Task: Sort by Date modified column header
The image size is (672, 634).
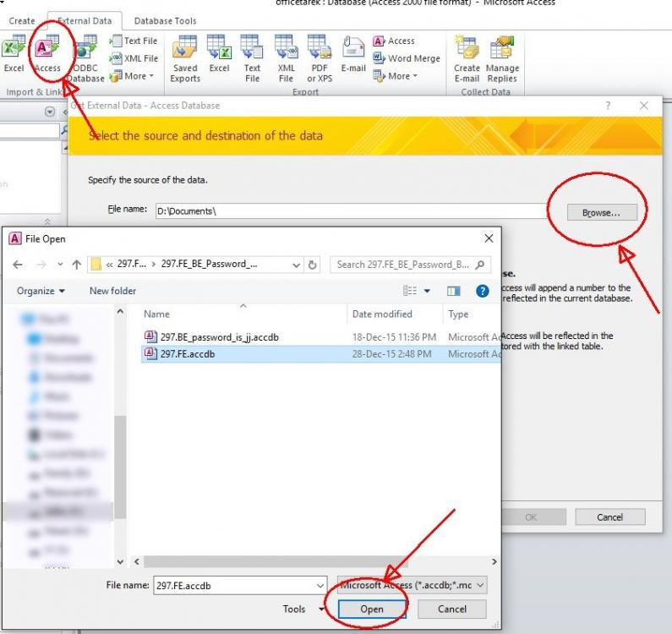Action: click(x=394, y=314)
